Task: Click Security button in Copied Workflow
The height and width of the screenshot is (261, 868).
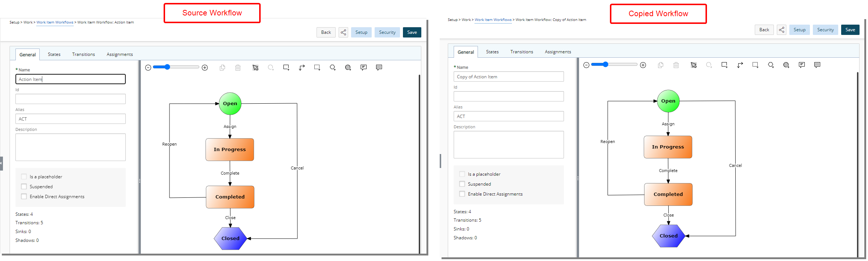Action: 826,30
